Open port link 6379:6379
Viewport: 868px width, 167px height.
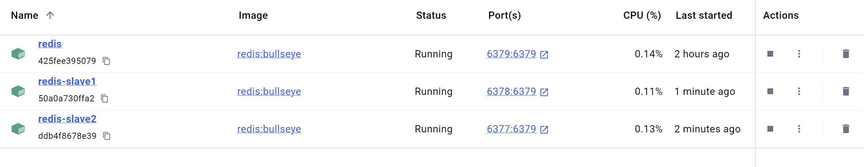click(x=511, y=54)
